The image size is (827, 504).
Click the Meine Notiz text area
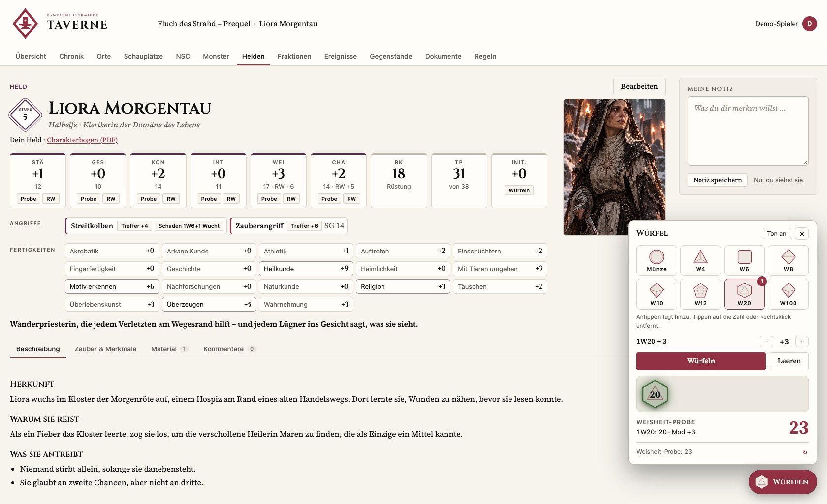[748, 131]
